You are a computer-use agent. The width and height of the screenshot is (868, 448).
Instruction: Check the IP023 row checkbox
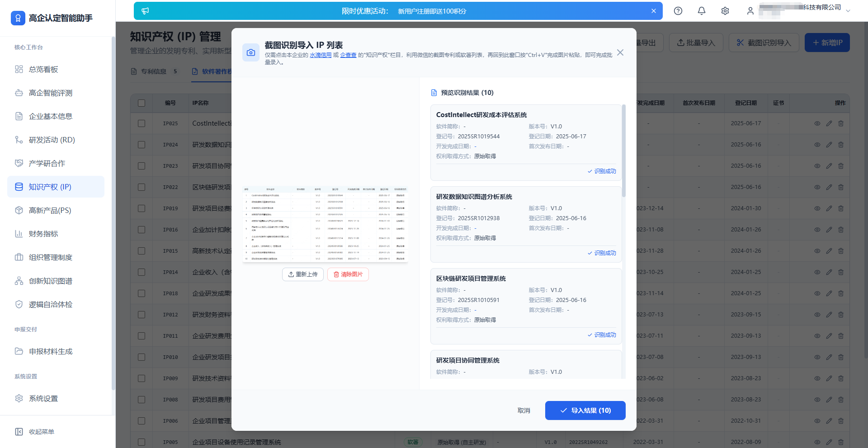click(142, 166)
